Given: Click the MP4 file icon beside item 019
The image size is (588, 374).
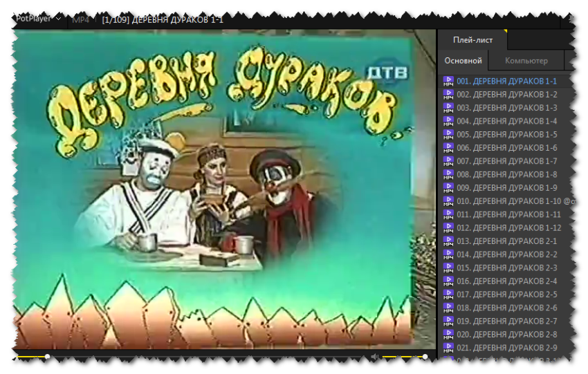Looking at the screenshot, I should click(448, 321).
